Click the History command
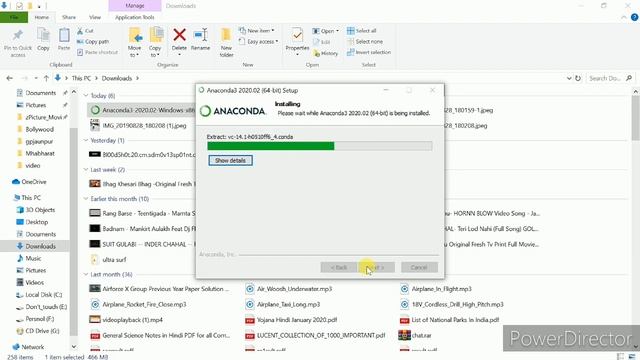The height and width of the screenshot is (360, 640). 326,53
